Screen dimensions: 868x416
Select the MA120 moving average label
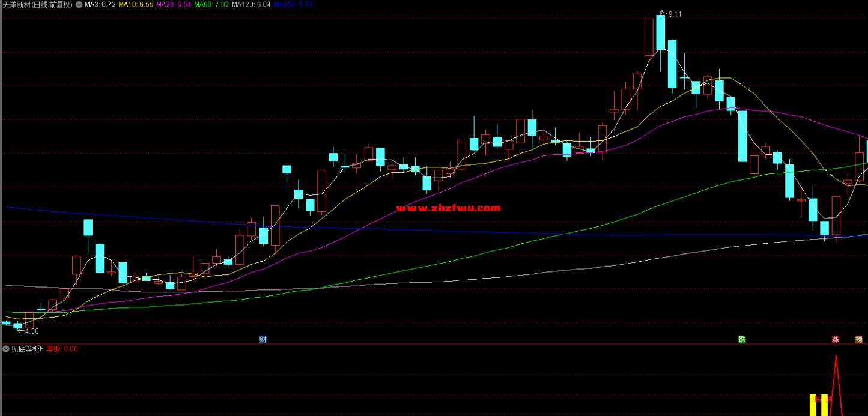click(251, 5)
